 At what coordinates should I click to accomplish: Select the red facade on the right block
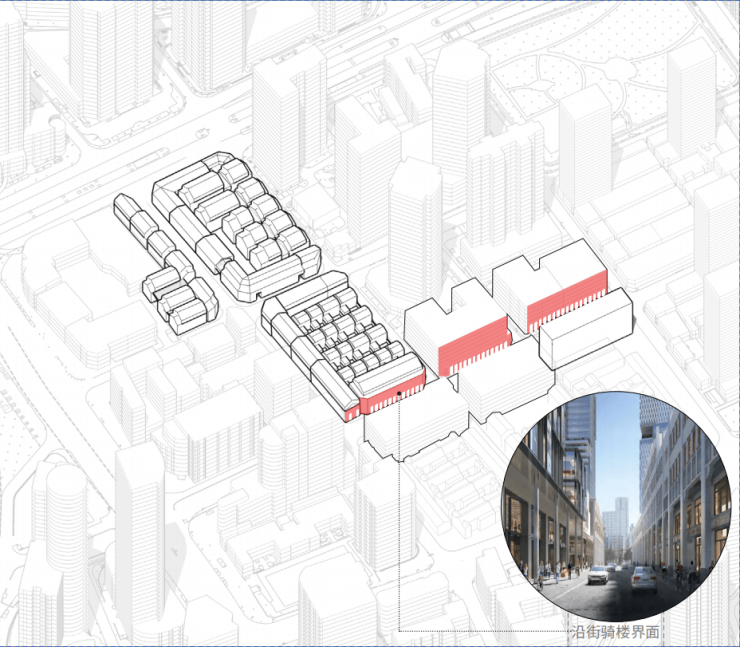point(567,298)
